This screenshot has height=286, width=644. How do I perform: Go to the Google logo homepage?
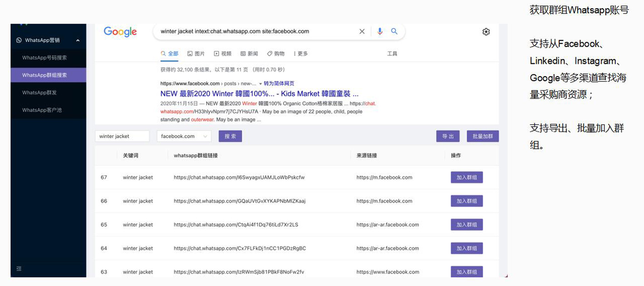point(120,32)
